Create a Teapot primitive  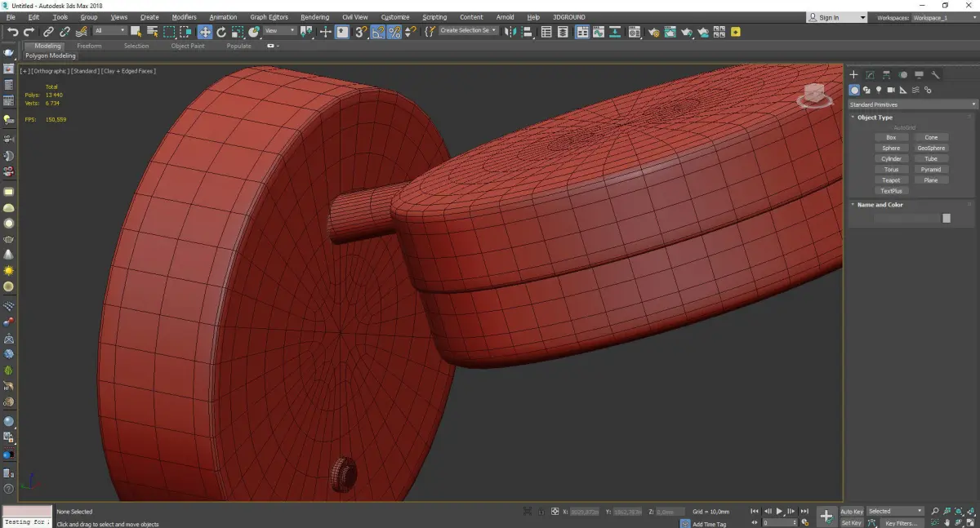[891, 180]
